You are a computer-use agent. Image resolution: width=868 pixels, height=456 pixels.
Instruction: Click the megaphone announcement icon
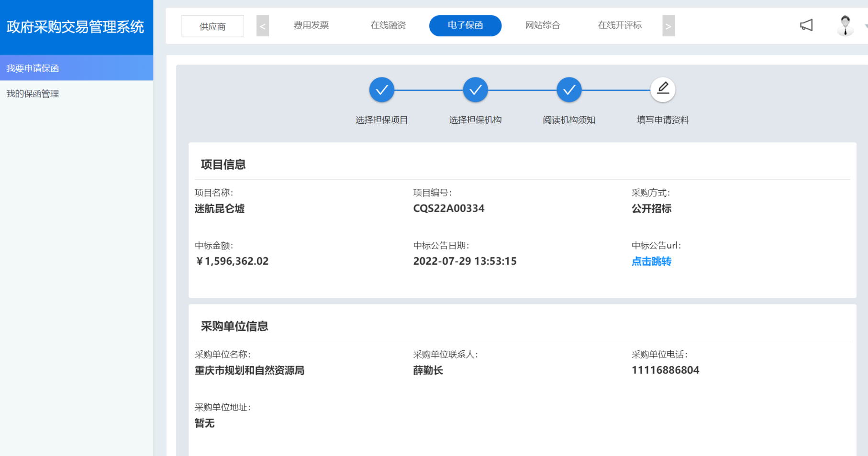pos(806,25)
